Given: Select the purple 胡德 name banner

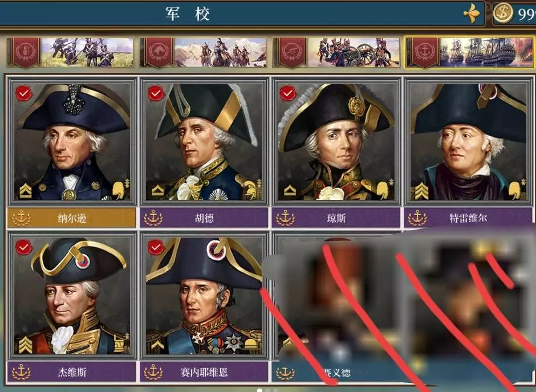Looking at the screenshot, I should tap(204, 218).
